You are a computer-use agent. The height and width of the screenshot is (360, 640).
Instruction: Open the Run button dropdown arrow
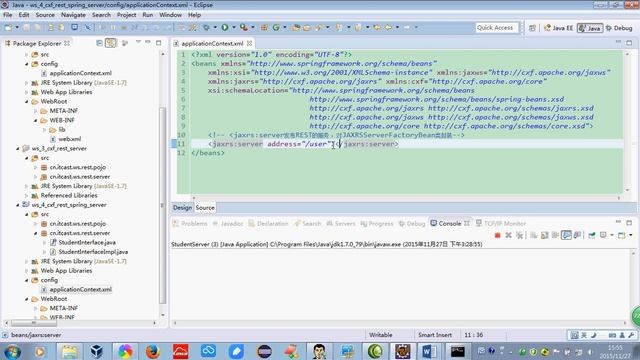pos(234,27)
